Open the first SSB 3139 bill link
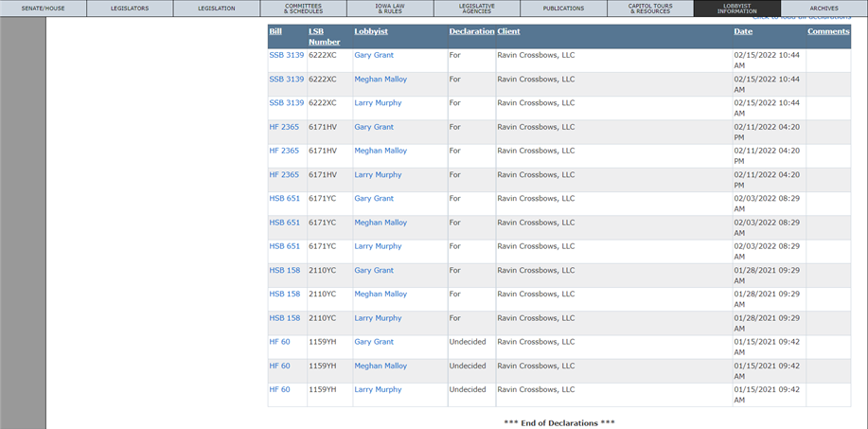This screenshot has height=429, width=868. 286,55
